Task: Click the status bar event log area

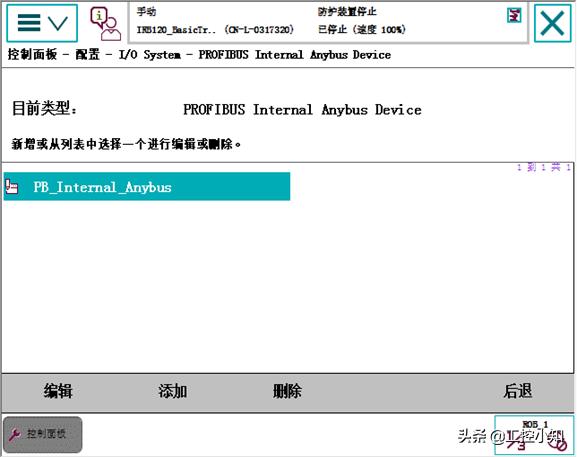Action: pyautogui.click(x=328, y=22)
